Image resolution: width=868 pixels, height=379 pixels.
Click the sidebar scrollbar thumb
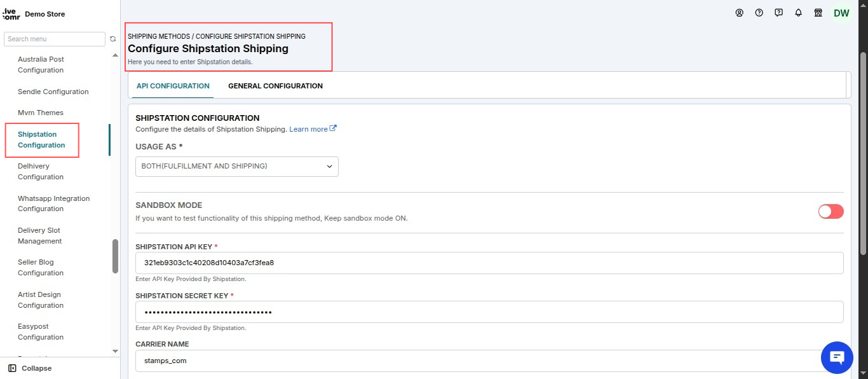pos(115,256)
